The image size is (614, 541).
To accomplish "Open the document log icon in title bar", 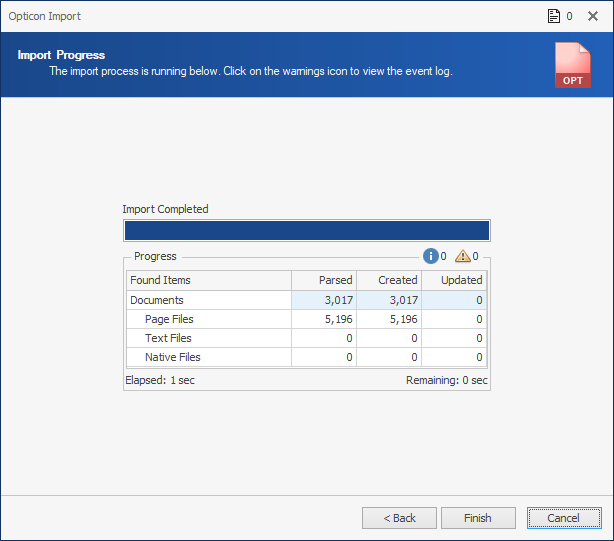I will (553, 16).
